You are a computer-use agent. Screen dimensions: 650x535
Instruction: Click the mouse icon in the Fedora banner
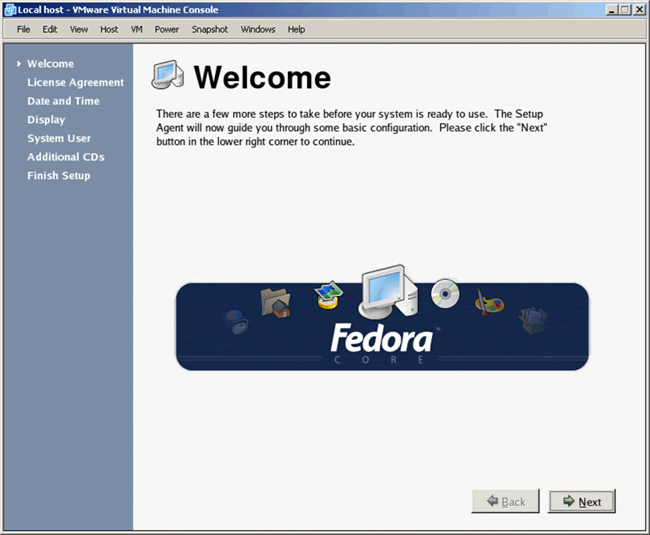(x=235, y=320)
